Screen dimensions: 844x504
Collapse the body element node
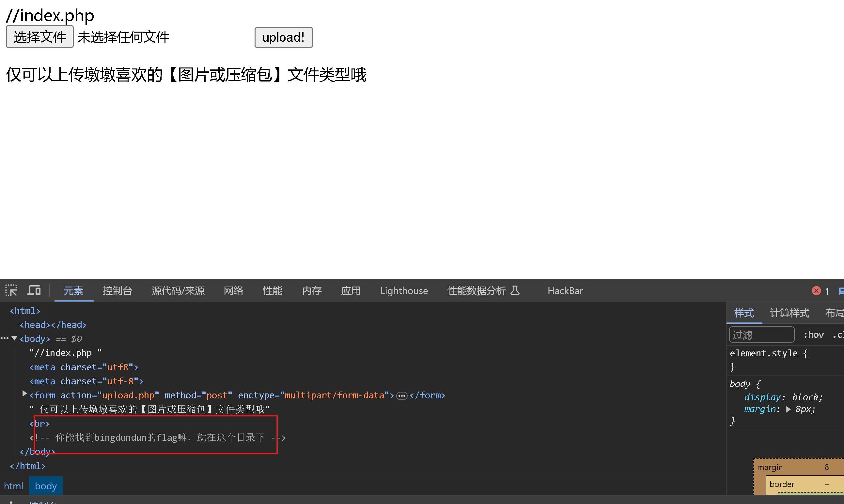[x=14, y=338]
